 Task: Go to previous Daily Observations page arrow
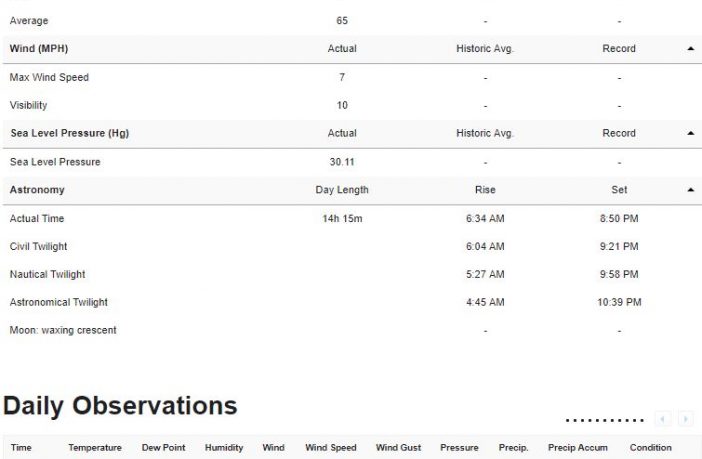(x=663, y=419)
